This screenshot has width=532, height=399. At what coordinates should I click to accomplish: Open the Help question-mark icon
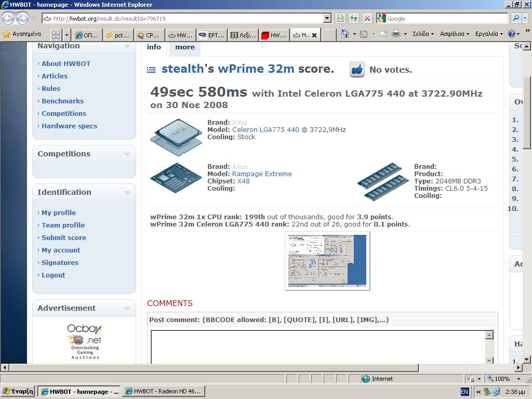pos(511,34)
